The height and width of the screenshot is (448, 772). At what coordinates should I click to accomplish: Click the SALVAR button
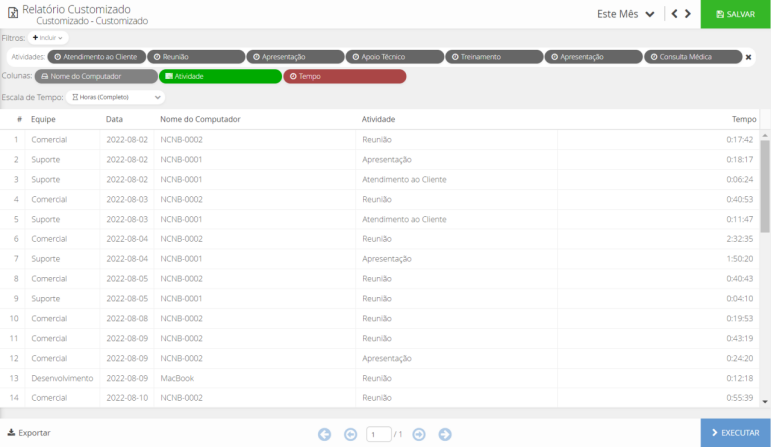(736, 14)
